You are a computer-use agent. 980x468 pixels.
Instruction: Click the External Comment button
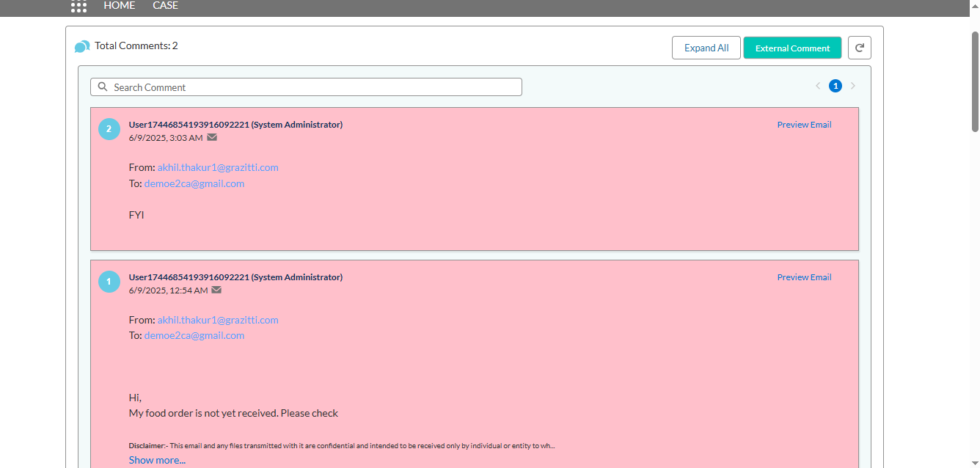point(792,48)
